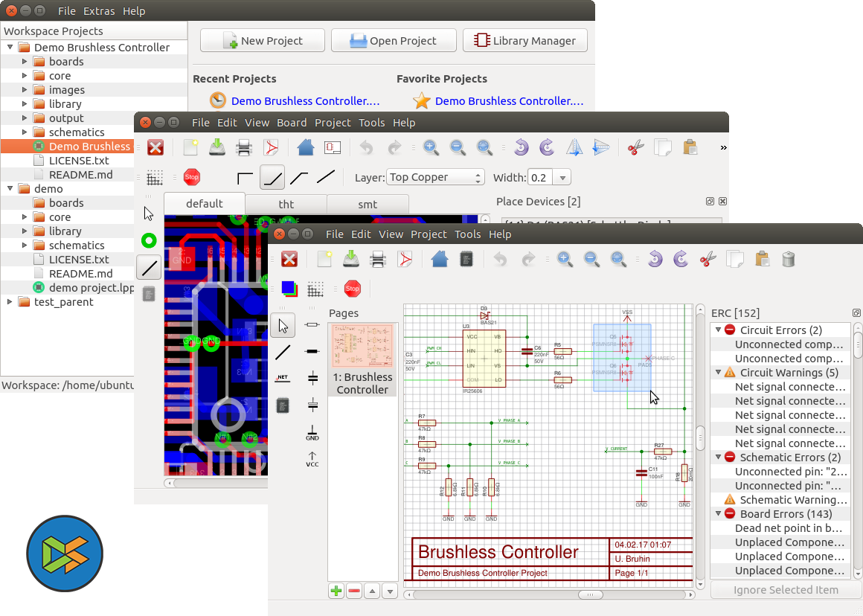Select the GND symbol tool
The height and width of the screenshot is (616, 863).
pos(312,432)
